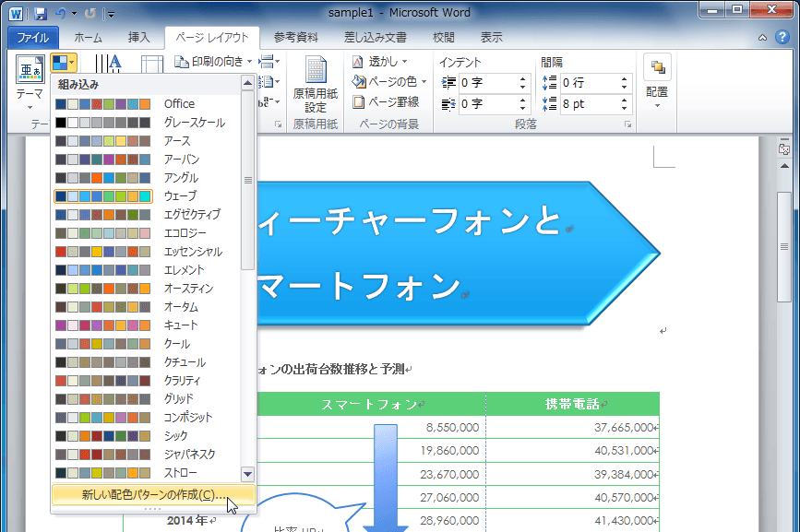800x532 pixels.
Task: Open the line numbers dropdown
Action: [269, 81]
